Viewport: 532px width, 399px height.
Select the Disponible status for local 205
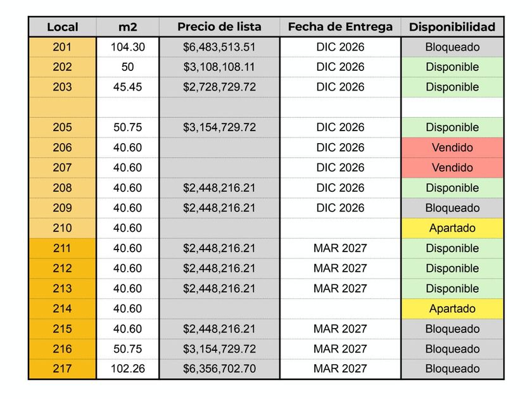(452, 127)
